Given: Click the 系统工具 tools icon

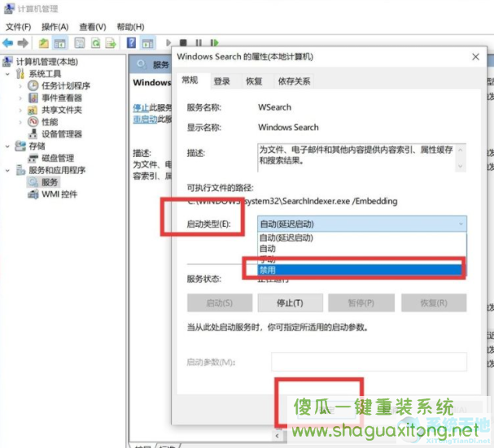Looking at the screenshot, I should [x=20, y=74].
